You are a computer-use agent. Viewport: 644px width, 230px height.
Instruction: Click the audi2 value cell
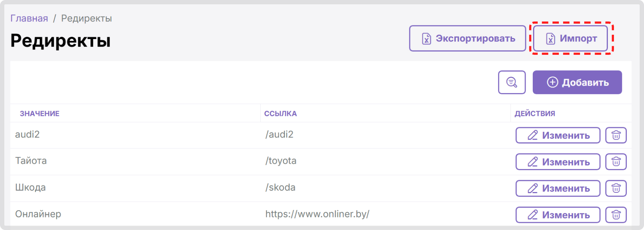coord(28,134)
